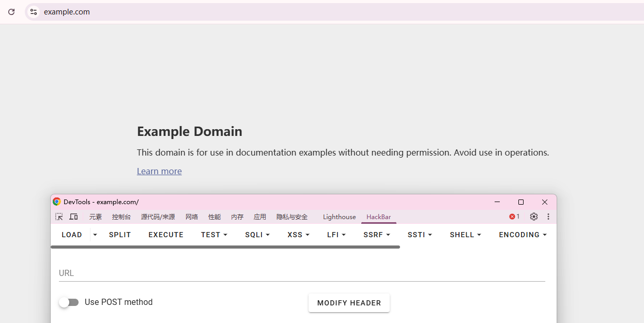Click the HackBar toolbar horizontal scrollbar

point(225,247)
